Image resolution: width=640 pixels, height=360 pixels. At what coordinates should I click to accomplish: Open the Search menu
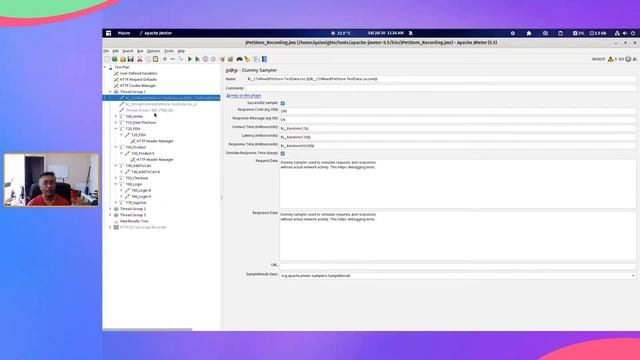tap(128, 51)
